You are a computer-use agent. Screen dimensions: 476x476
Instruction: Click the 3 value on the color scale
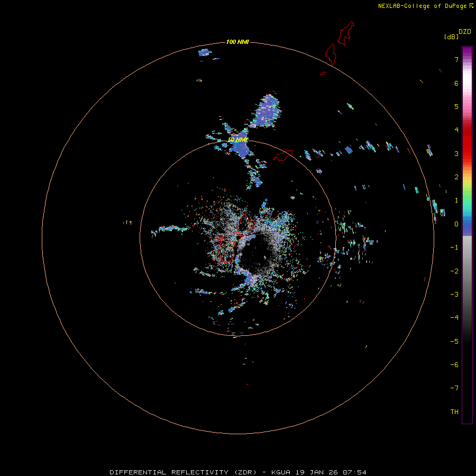456,153
